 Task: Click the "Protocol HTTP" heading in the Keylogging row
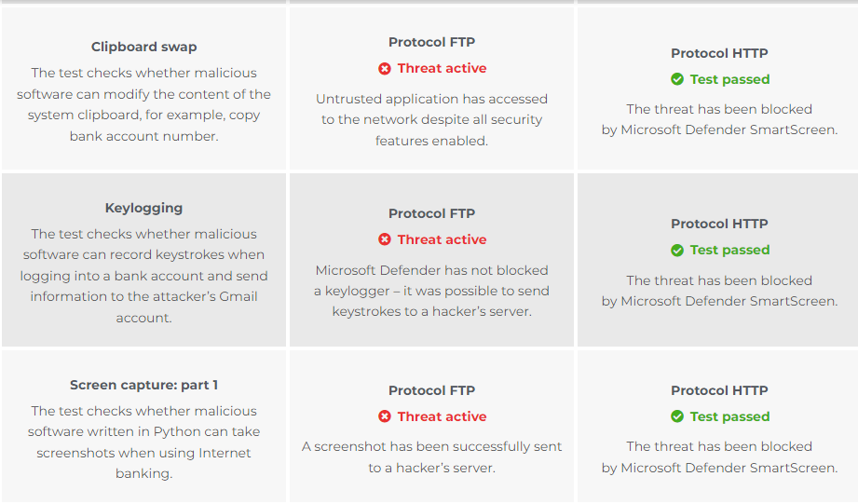pyautogui.click(x=719, y=224)
